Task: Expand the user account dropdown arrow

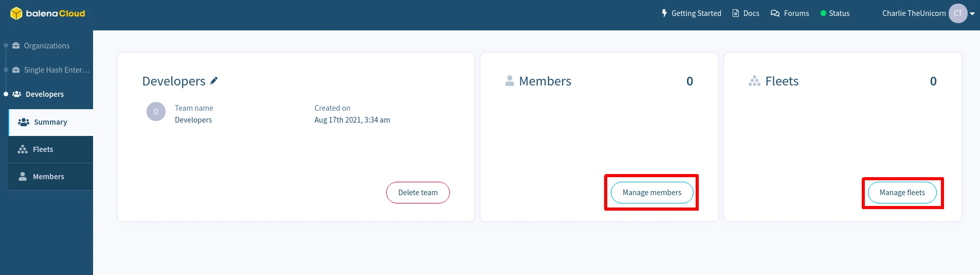Action: point(972,14)
